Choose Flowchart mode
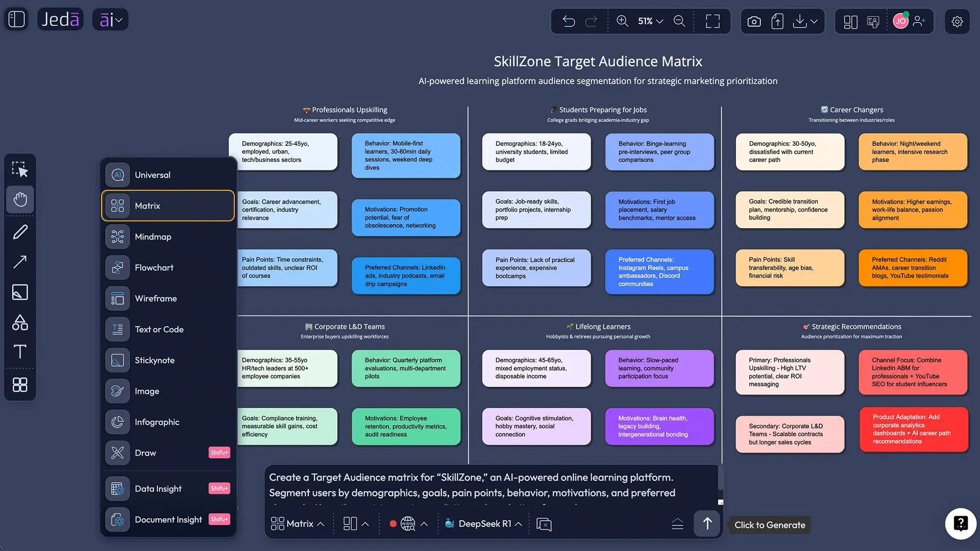The height and width of the screenshot is (551, 980). click(168, 267)
